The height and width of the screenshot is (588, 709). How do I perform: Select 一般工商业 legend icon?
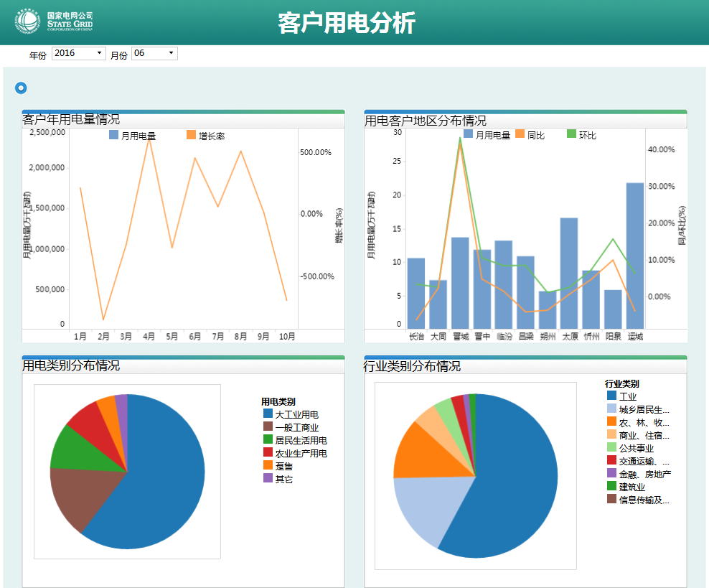pyautogui.click(x=268, y=427)
